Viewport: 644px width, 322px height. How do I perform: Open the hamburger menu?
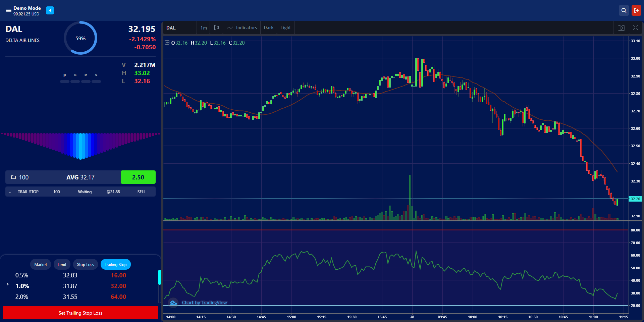(x=9, y=10)
